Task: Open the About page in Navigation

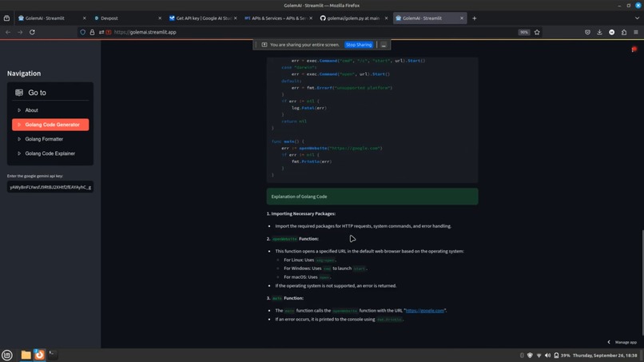Action: point(50,110)
